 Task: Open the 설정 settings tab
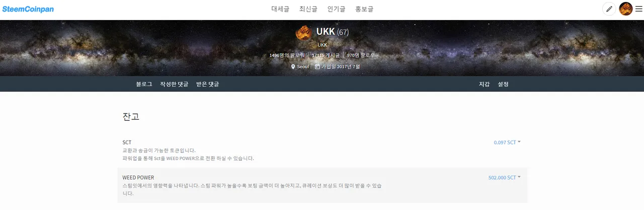coord(503,84)
